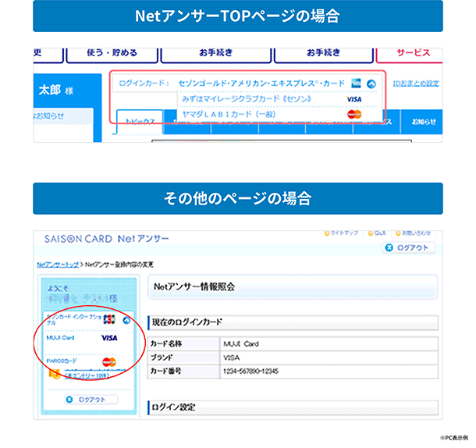Switch to the トピックス tab
This screenshot has height=448, width=476.
click(140, 122)
